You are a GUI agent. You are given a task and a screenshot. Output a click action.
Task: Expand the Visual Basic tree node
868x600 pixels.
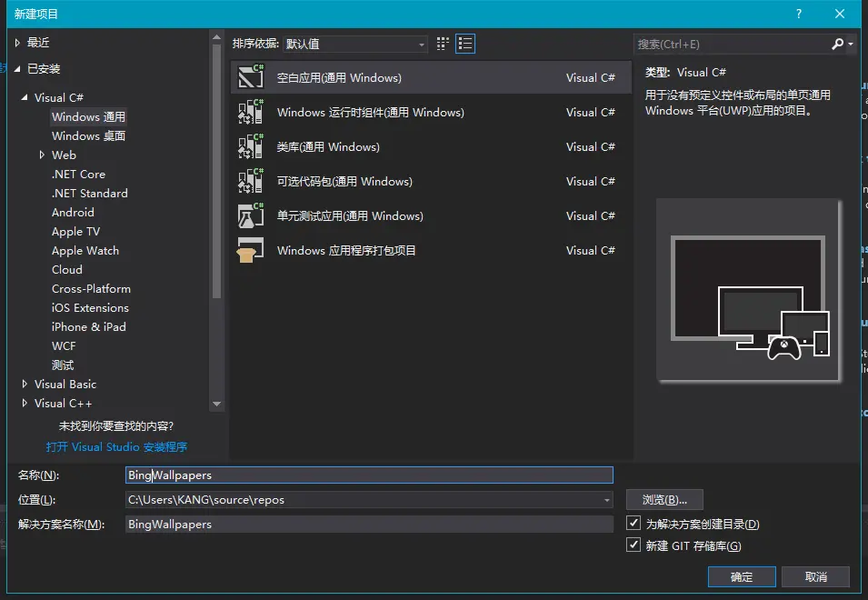pyautogui.click(x=25, y=384)
